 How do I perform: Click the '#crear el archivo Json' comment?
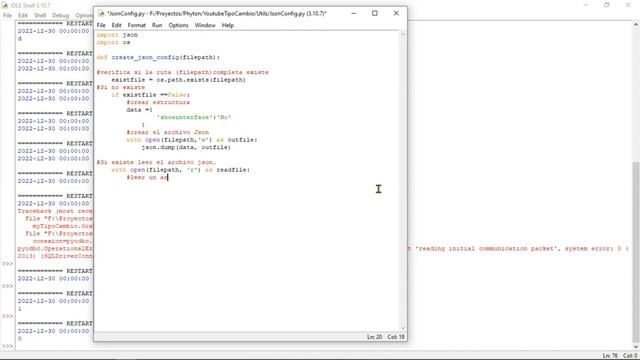(x=168, y=132)
